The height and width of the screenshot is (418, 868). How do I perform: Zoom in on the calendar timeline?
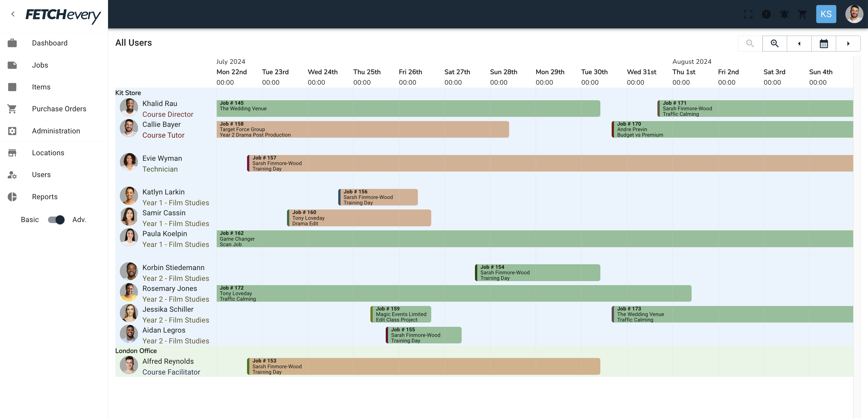(774, 43)
